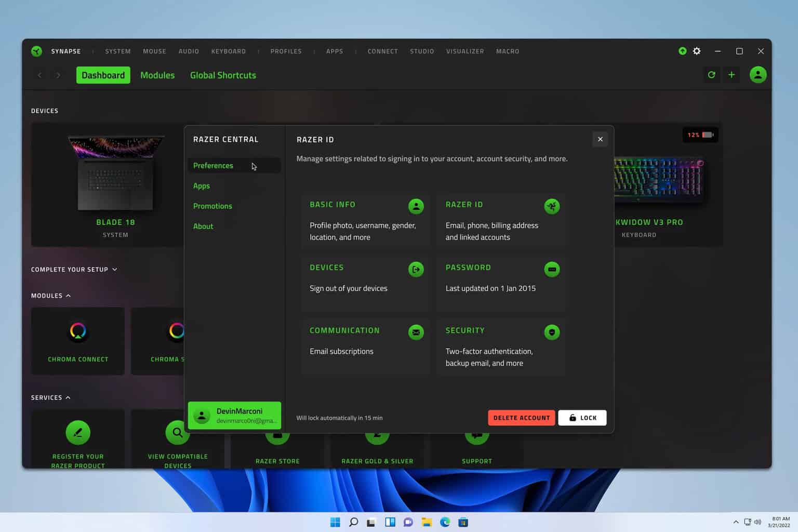Open the taskbar volume control

pyautogui.click(x=757, y=522)
